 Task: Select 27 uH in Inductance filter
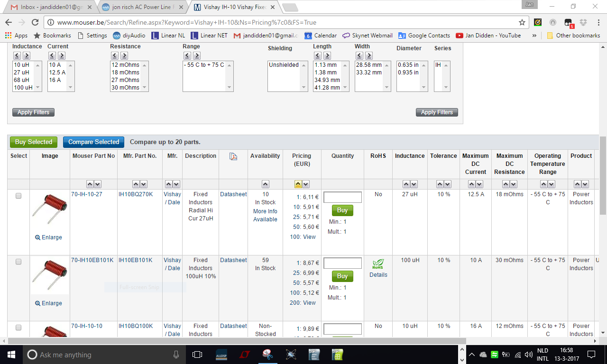pyautogui.click(x=22, y=73)
